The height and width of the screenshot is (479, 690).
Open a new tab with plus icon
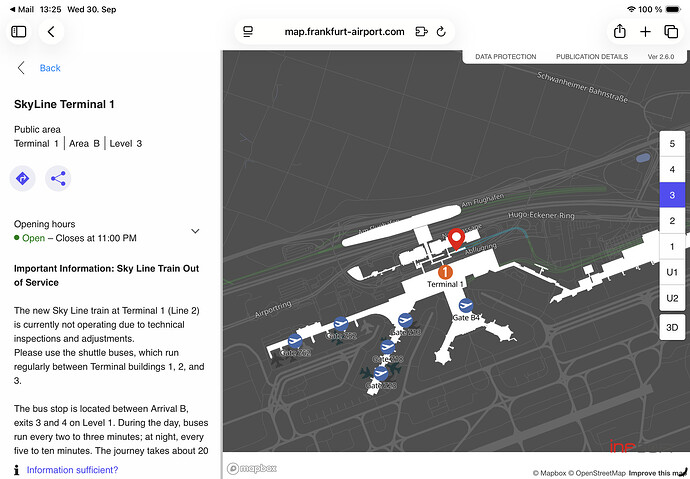click(645, 32)
